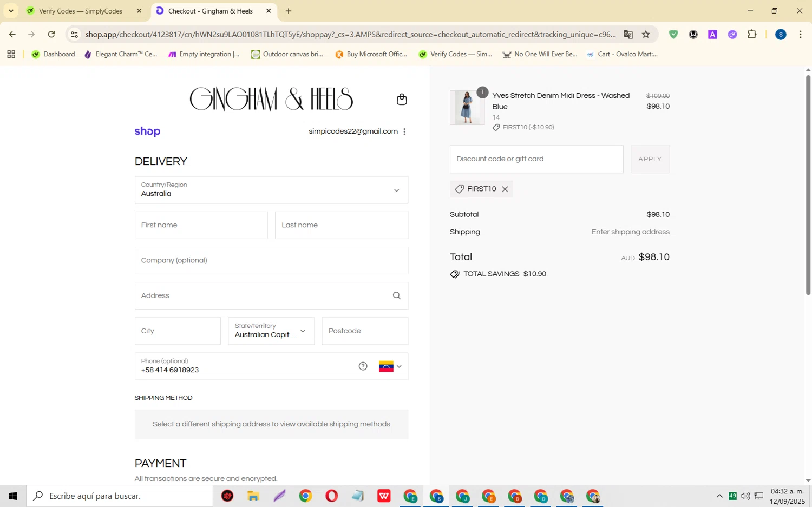The height and width of the screenshot is (507, 812).
Task: Open the purple A extension icon
Action: [x=712, y=34]
